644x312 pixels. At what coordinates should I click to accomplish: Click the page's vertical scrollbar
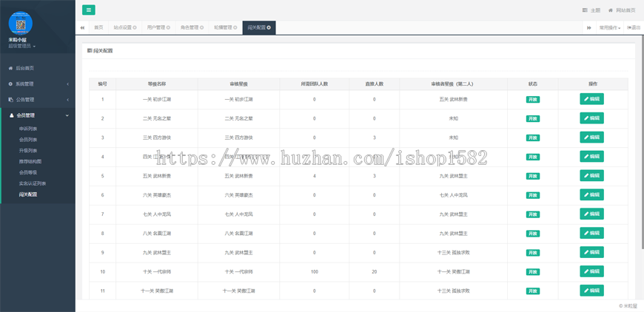643,143
